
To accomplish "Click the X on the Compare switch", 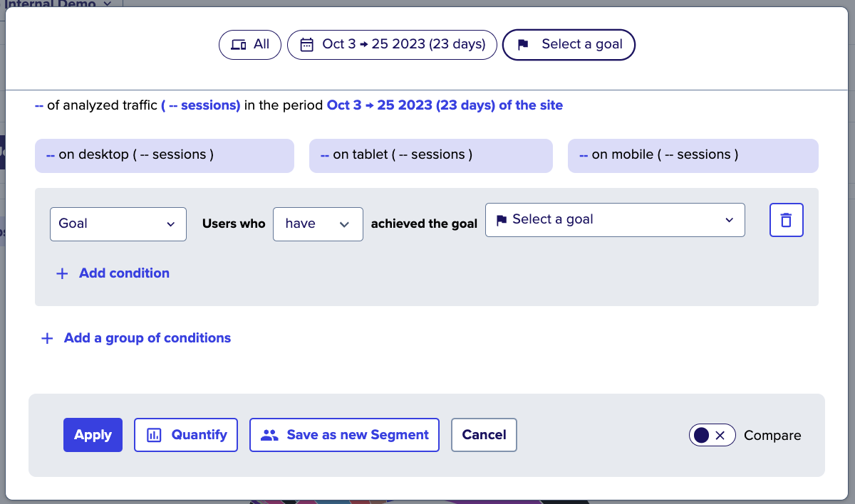I will point(720,435).
